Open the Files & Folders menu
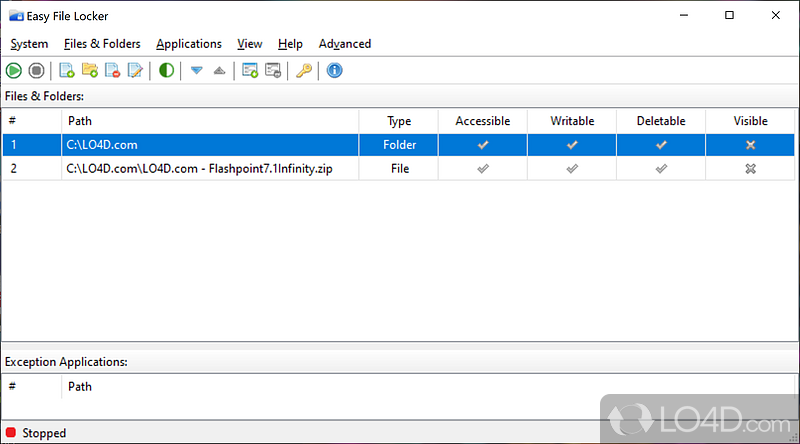800x444 pixels. pos(102,44)
